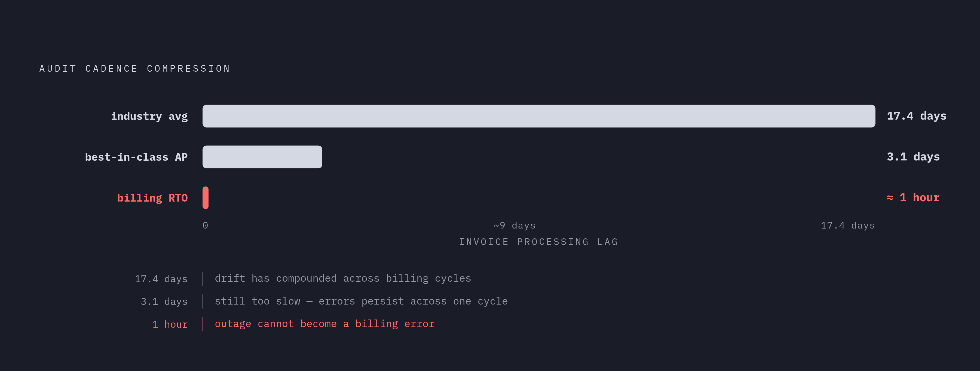This screenshot has width=980, height=371.
Task: Click 'drift has compounded across billing cycles'
Action: [x=343, y=279]
